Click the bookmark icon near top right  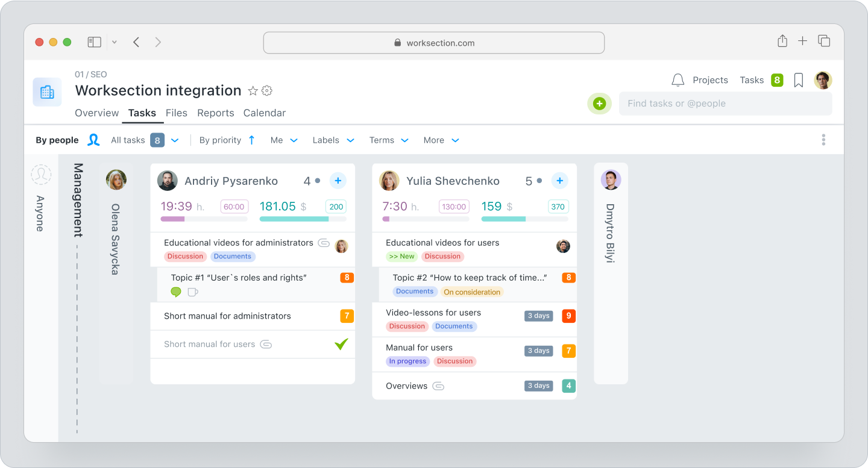click(798, 80)
